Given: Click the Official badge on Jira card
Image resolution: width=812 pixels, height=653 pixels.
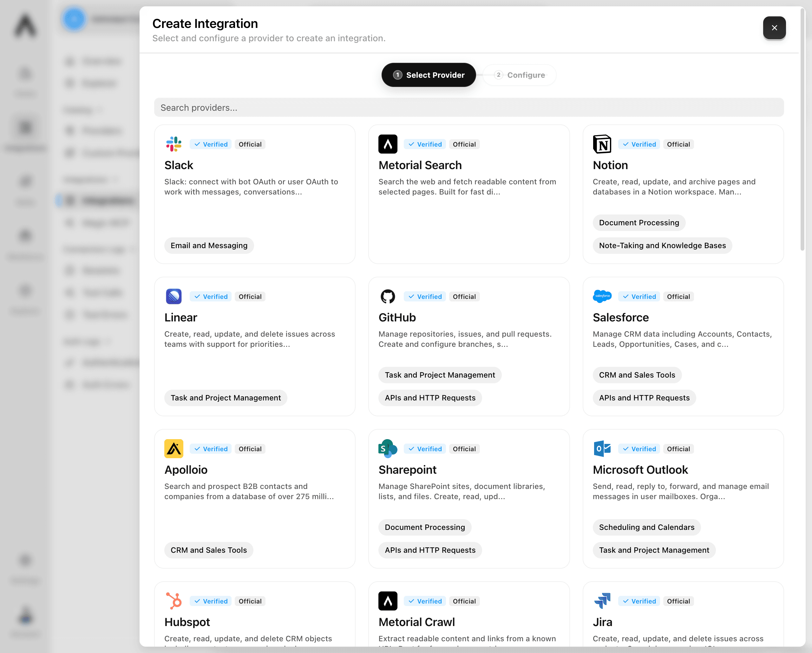Looking at the screenshot, I should [x=678, y=601].
